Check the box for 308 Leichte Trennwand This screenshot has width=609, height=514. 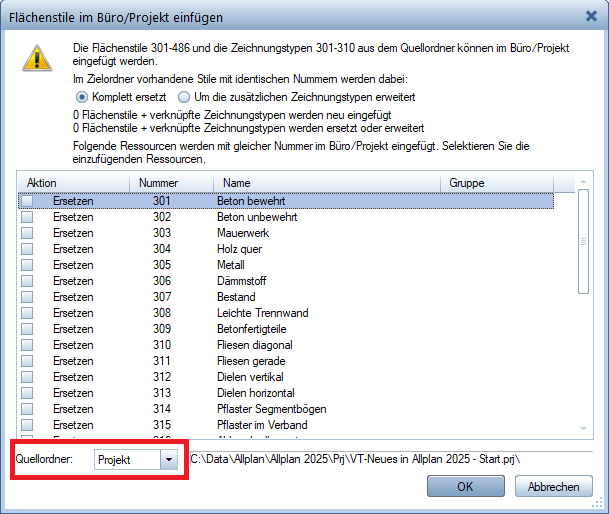[x=27, y=313]
